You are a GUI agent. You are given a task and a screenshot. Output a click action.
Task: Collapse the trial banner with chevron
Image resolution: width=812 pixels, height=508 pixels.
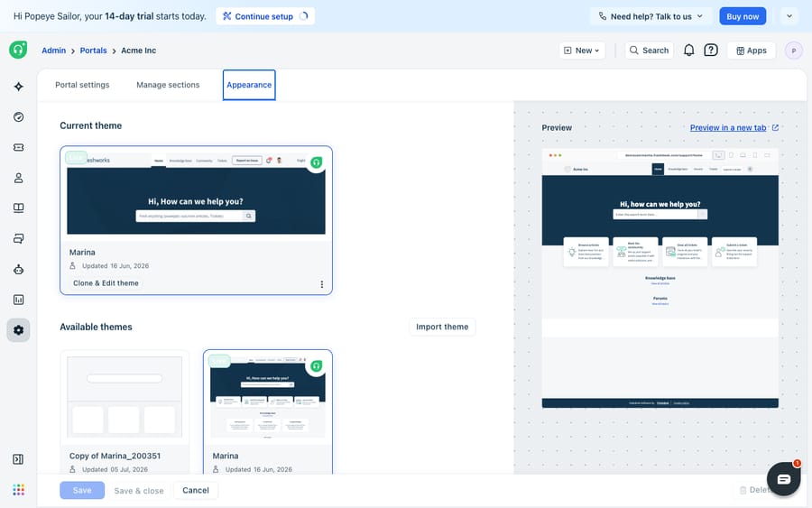click(x=789, y=16)
